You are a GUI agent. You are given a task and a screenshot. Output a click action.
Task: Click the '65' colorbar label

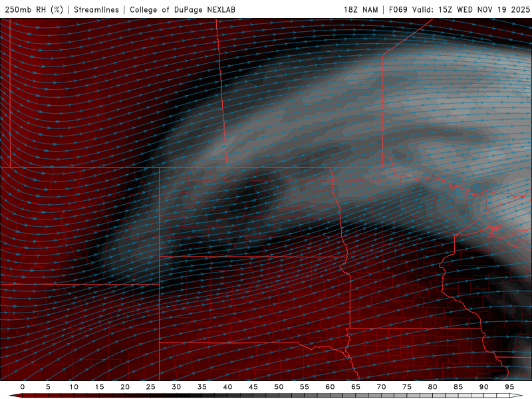356,387
